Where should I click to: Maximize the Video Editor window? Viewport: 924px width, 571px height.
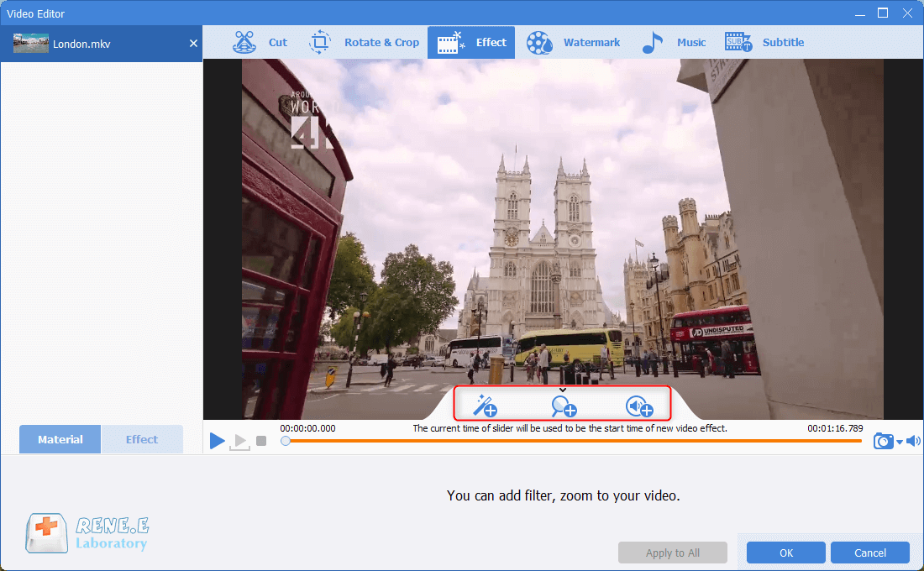pos(883,13)
